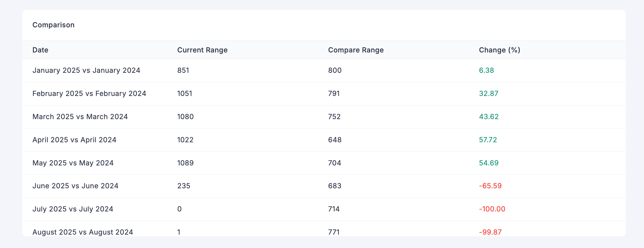Click the Comparison card title
The width and height of the screenshot is (644, 248).
point(53,25)
